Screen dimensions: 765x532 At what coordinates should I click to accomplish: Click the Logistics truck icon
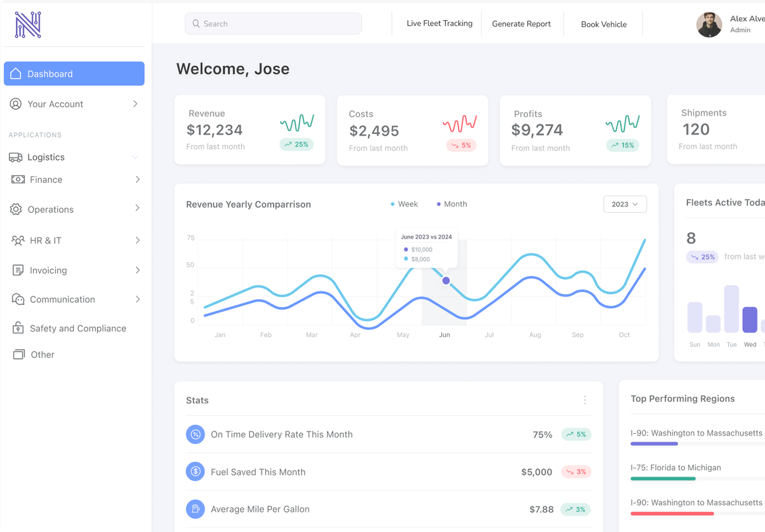click(16, 157)
